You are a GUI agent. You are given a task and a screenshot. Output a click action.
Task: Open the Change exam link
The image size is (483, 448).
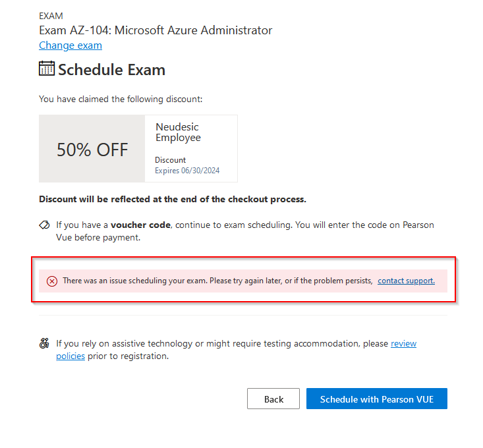tap(71, 45)
